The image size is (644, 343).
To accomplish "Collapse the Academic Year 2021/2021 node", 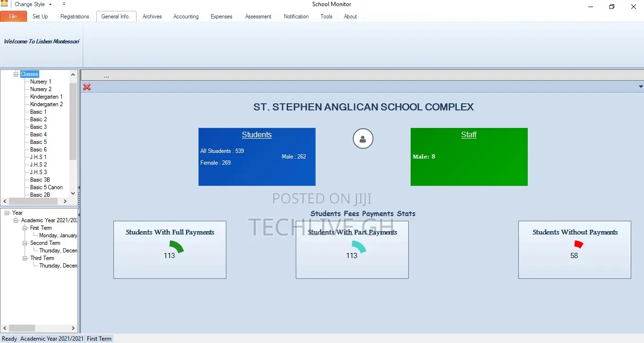I will 16,220.
